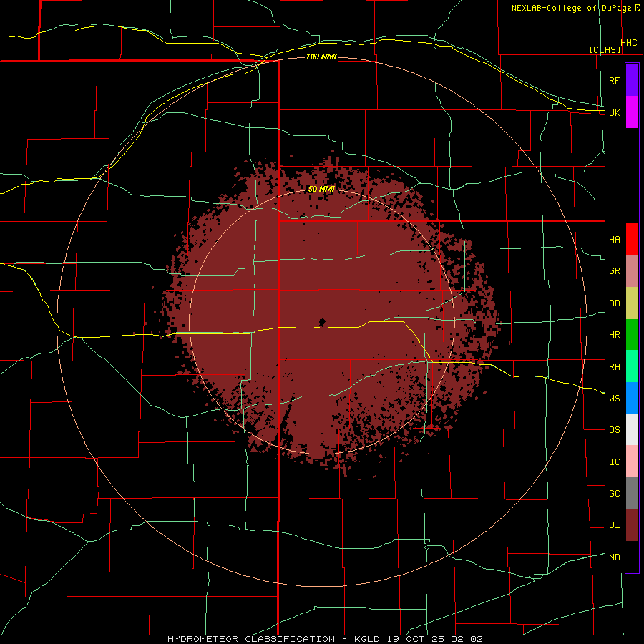Click the GR salmon legend color block
The image size is (644, 644).
click(x=632, y=270)
